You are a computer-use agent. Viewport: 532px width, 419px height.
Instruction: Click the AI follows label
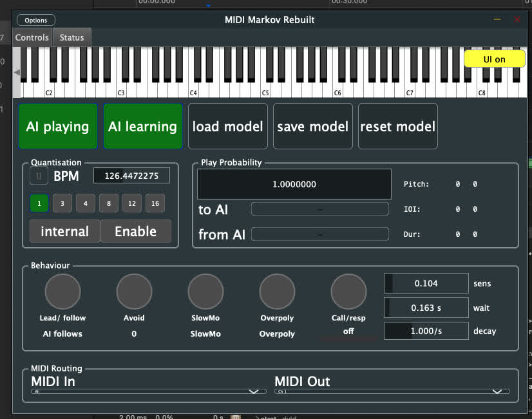pos(62,333)
